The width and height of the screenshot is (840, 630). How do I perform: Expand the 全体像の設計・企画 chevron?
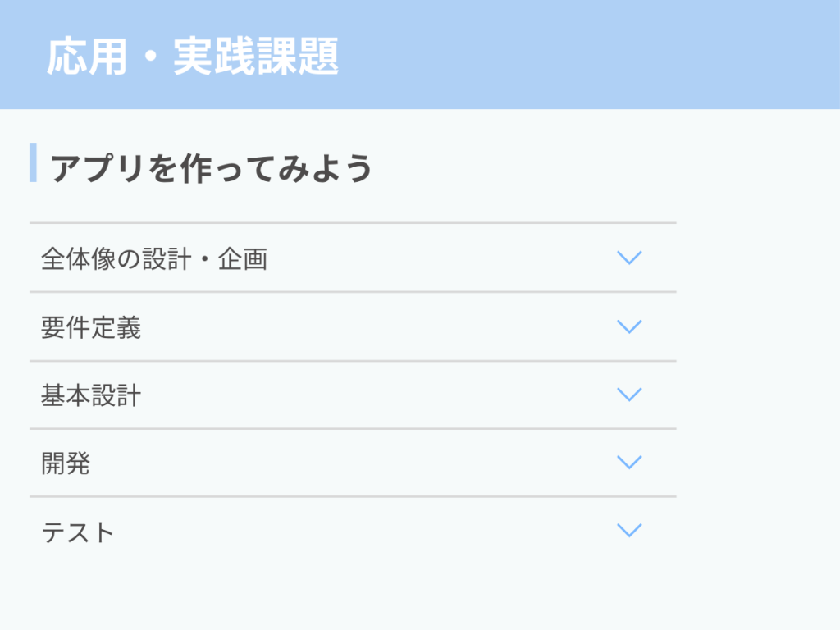click(x=630, y=258)
